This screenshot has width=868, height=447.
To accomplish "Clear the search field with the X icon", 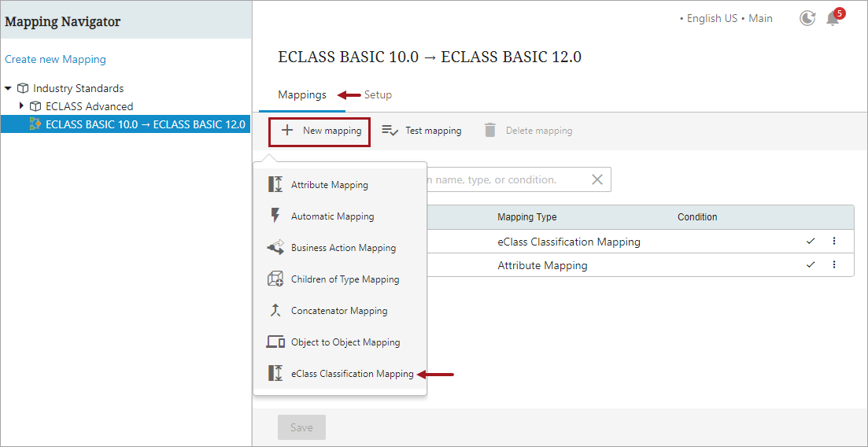I will click(597, 179).
